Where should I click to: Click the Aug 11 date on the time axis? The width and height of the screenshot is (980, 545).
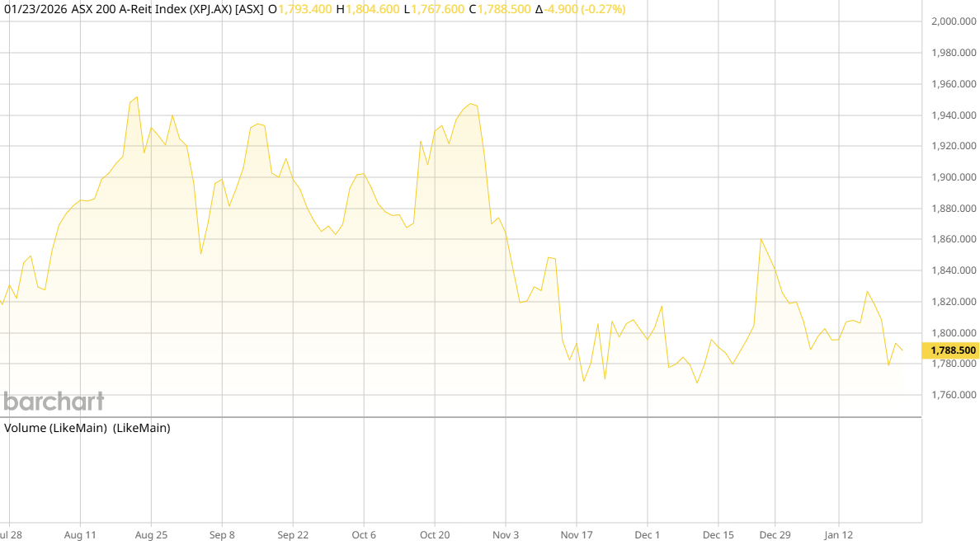[x=80, y=534]
